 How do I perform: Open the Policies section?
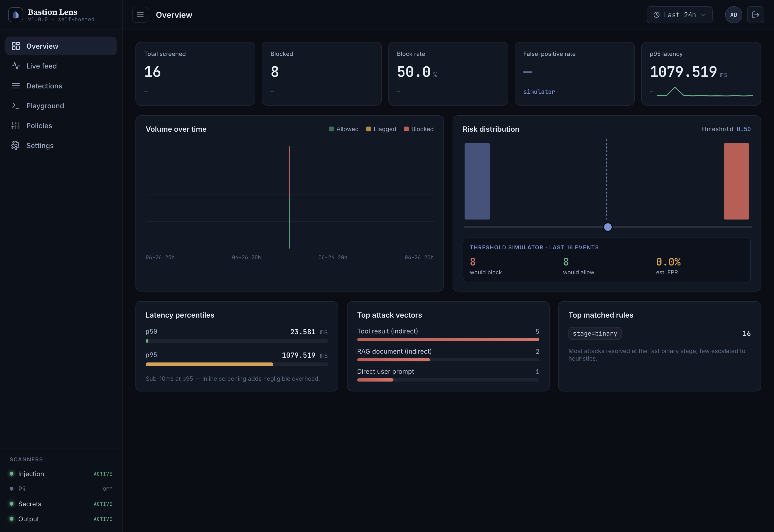tap(61, 126)
